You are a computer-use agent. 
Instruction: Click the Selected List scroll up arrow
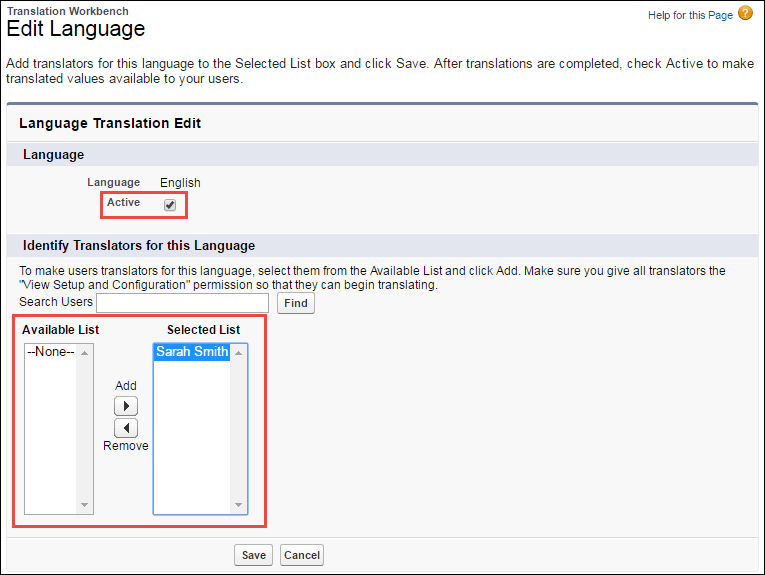click(239, 353)
